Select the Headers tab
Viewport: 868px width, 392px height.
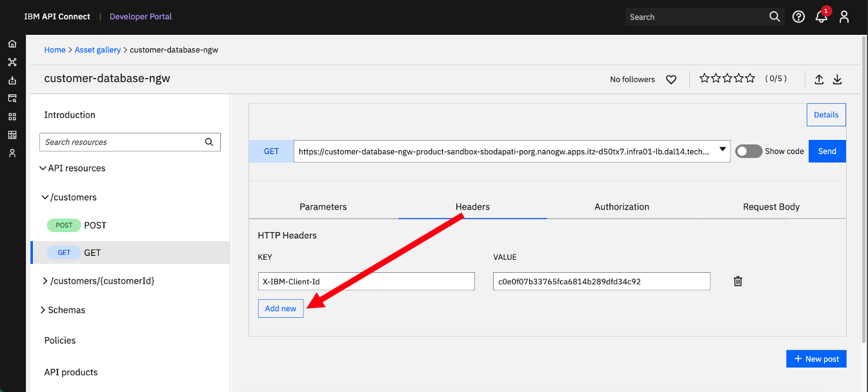point(473,207)
